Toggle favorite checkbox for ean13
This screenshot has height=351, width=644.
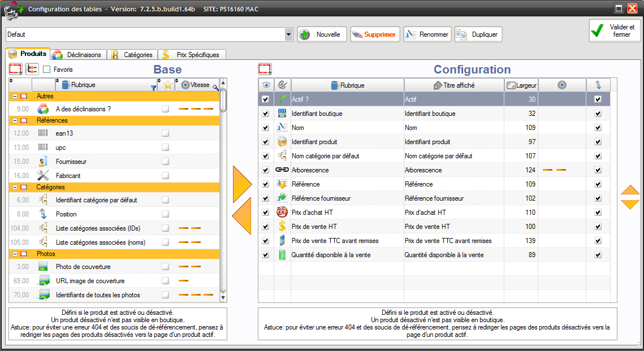point(165,133)
